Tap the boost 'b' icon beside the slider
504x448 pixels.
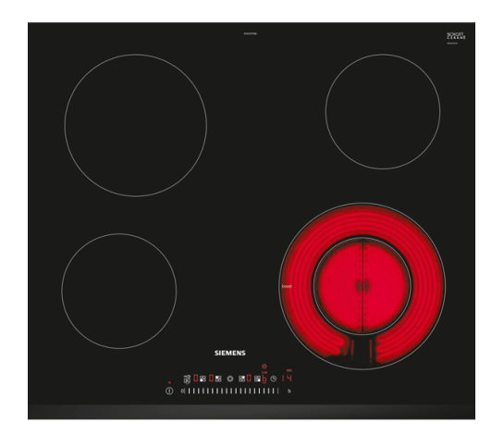point(289,391)
